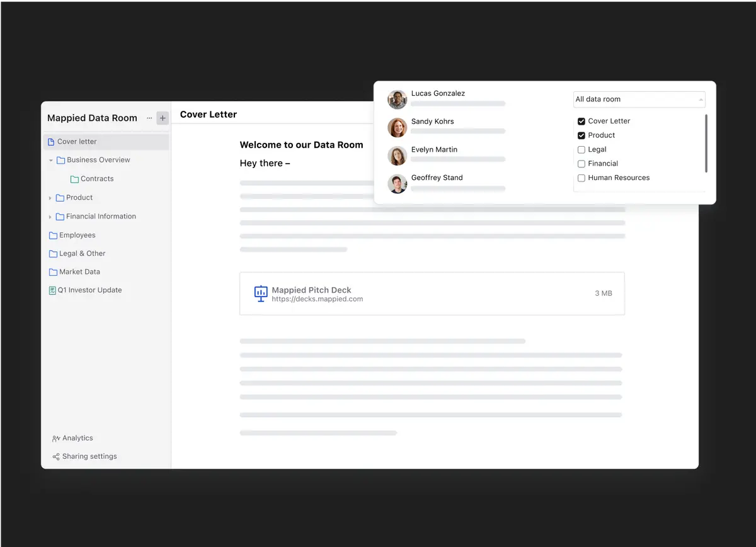The image size is (756, 547).
Task: Open Analytics from the sidebar icon
Action: click(x=55, y=438)
